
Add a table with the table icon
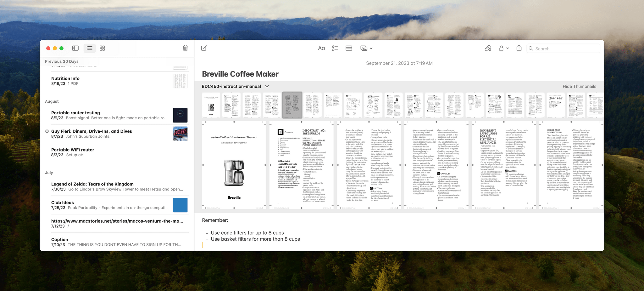click(x=349, y=48)
